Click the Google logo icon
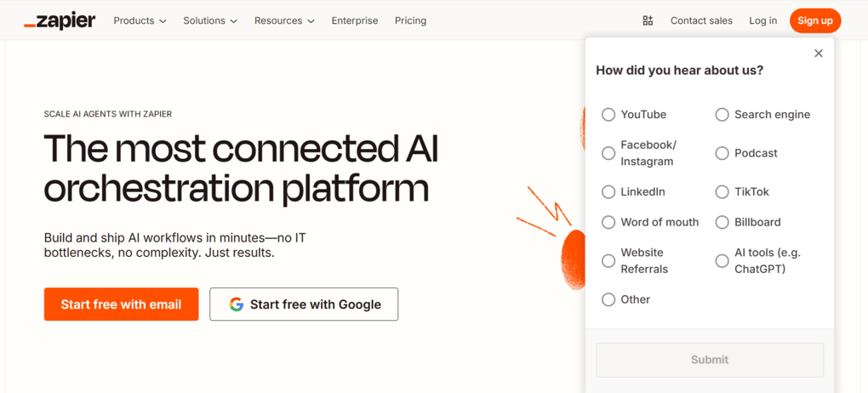868x393 pixels. pyautogui.click(x=236, y=305)
